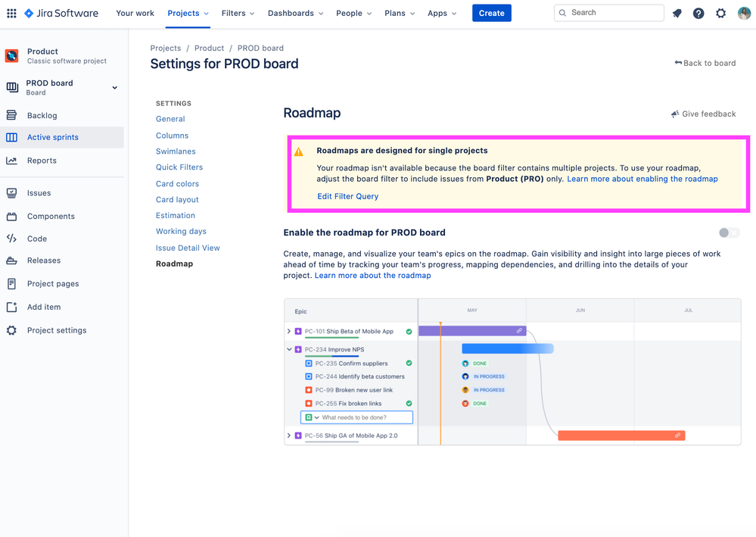
Task: Click the Give feedback megaphone icon
Action: (675, 114)
